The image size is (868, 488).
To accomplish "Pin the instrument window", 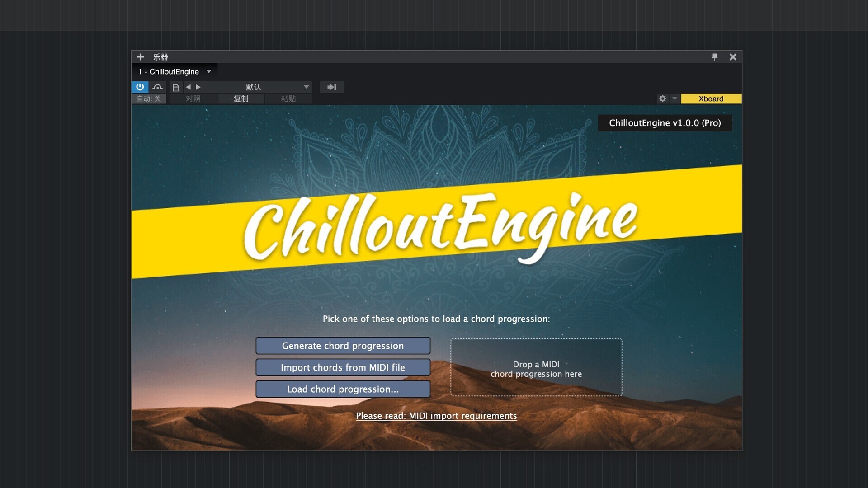I will tap(715, 57).
